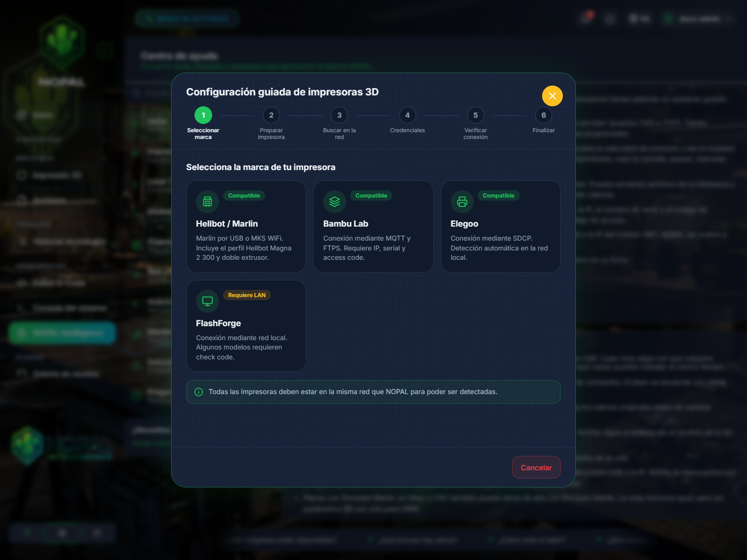Click the Requiere LAN badge on FlashForge
This screenshot has width=747, height=560.
pyautogui.click(x=247, y=295)
